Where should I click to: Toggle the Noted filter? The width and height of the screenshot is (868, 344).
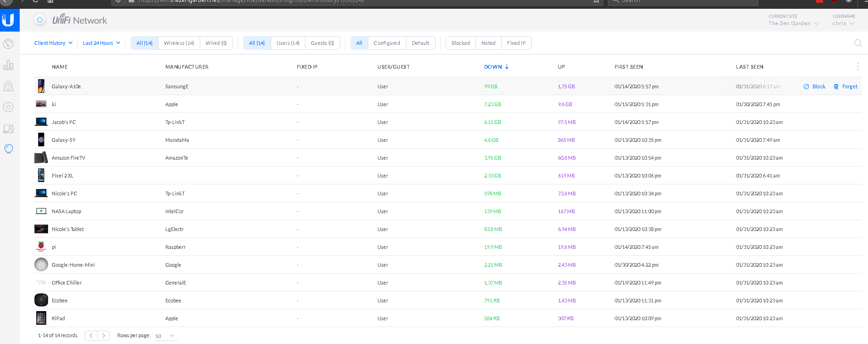click(x=488, y=43)
